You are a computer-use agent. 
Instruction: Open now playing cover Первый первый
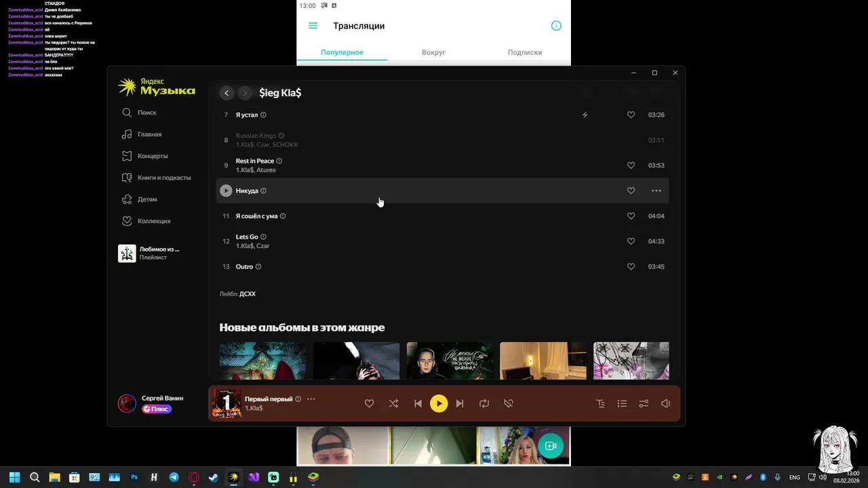pyautogui.click(x=226, y=403)
